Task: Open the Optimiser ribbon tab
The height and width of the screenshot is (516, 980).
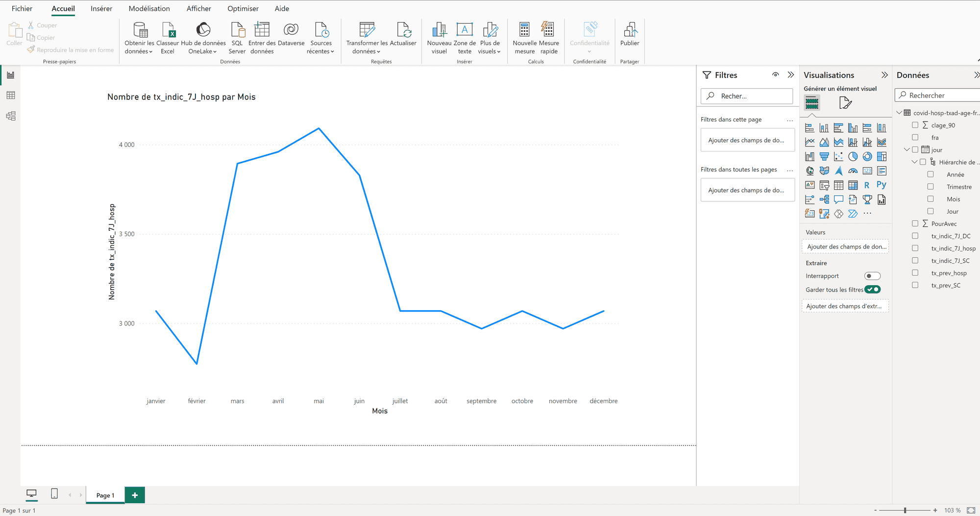Action: point(243,8)
